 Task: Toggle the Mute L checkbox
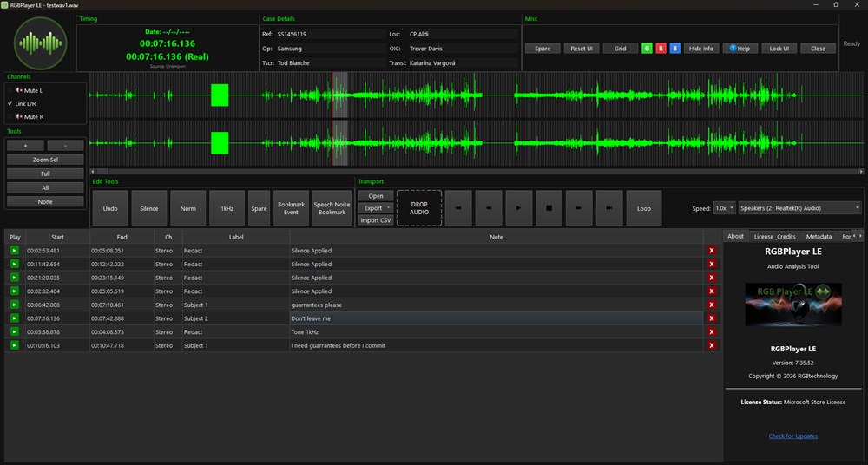(10, 90)
